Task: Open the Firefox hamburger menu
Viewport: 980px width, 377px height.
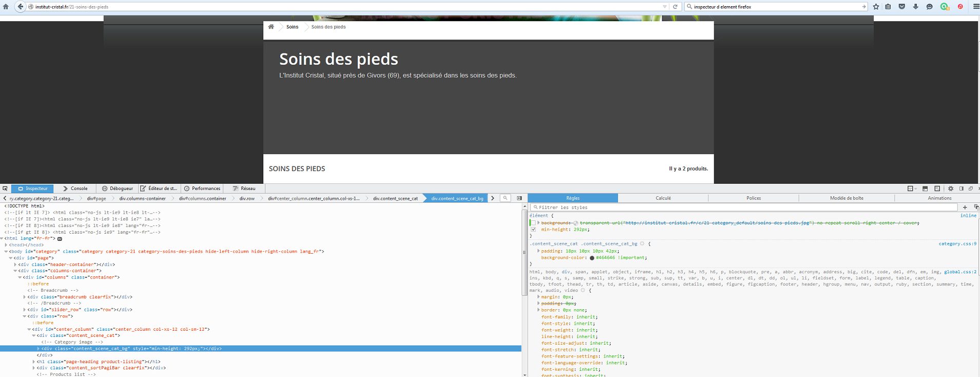Action: pos(976,7)
